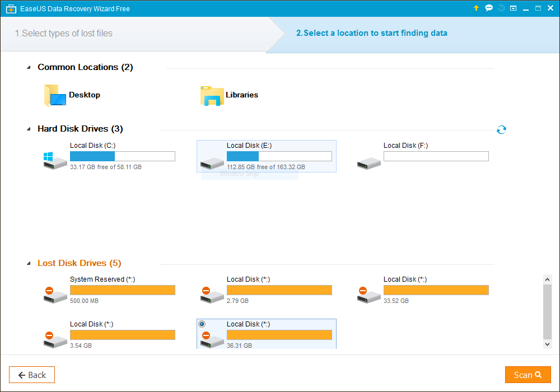Collapse the Lost Disk Drives section
The height and width of the screenshot is (392, 560).
coord(29,263)
